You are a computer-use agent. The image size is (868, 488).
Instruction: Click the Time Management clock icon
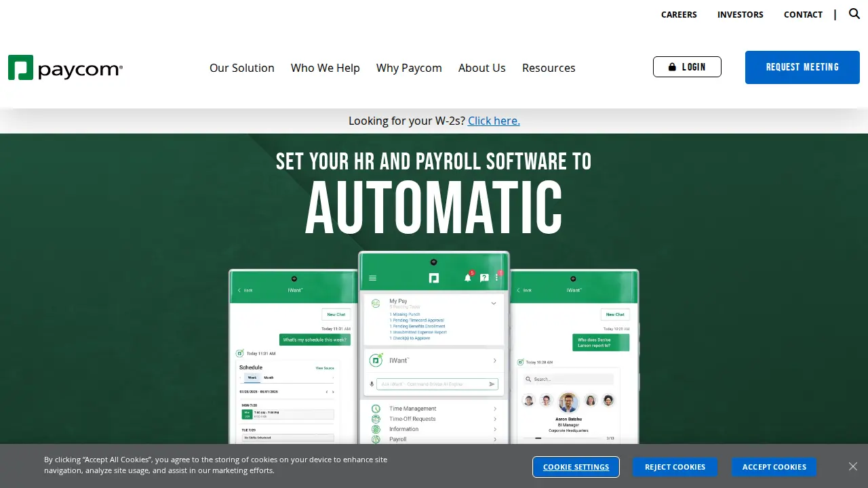[x=376, y=409]
